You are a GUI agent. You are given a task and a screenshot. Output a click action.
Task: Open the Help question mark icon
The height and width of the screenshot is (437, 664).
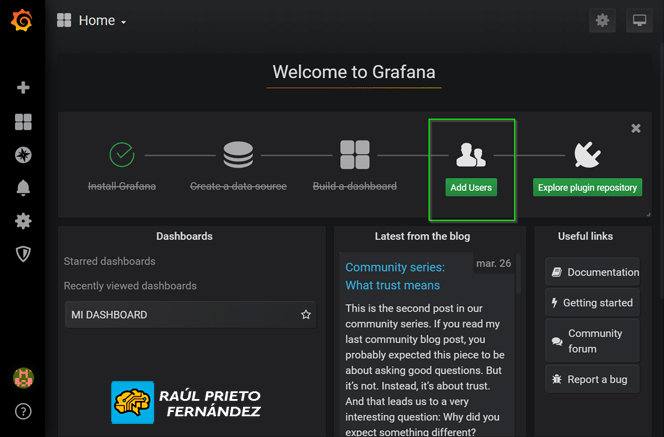(23, 411)
